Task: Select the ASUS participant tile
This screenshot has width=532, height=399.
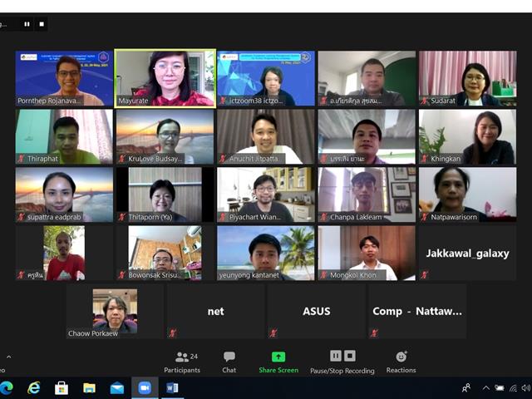Action: (317, 312)
